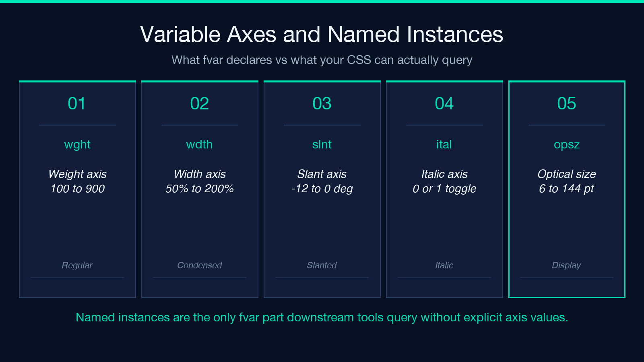Click the Weight axis 100 to 900 text
Screen dimensions: 644x362
click(x=77, y=181)
